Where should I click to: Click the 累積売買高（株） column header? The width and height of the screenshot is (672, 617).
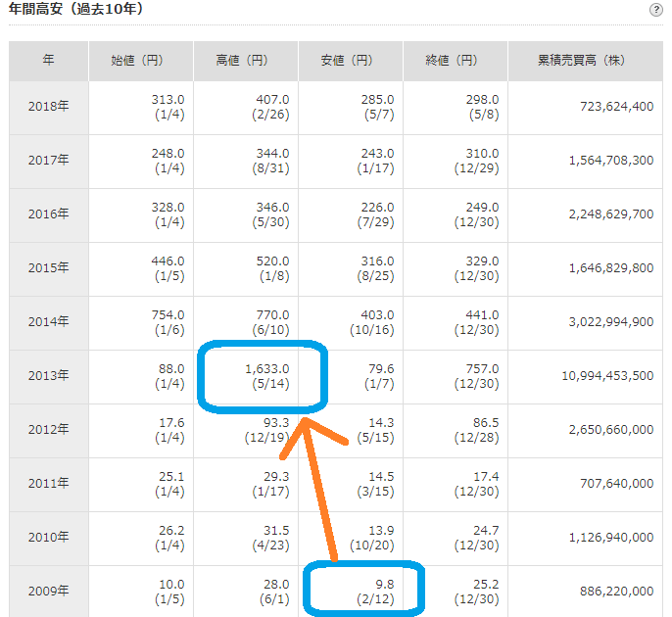[x=586, y=61]
